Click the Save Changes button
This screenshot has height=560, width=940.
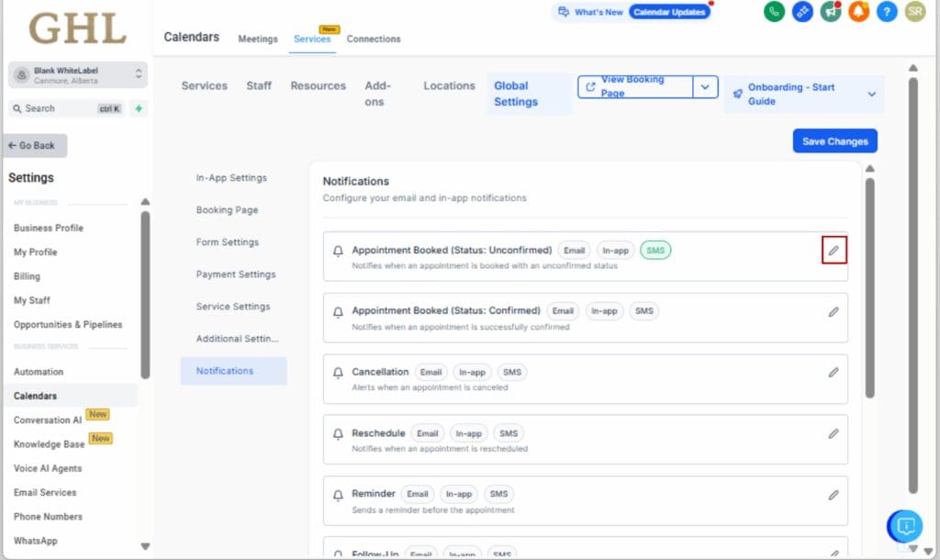(834, 140)
